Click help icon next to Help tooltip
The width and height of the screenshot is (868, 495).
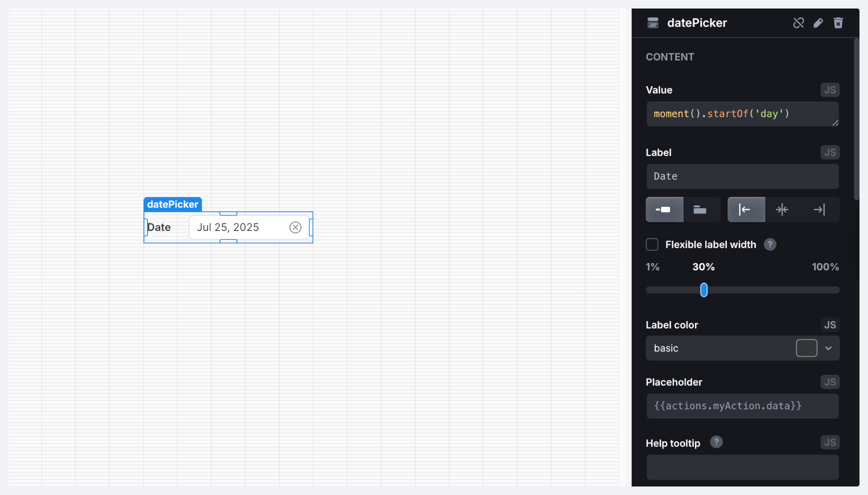tap(716, 442)
